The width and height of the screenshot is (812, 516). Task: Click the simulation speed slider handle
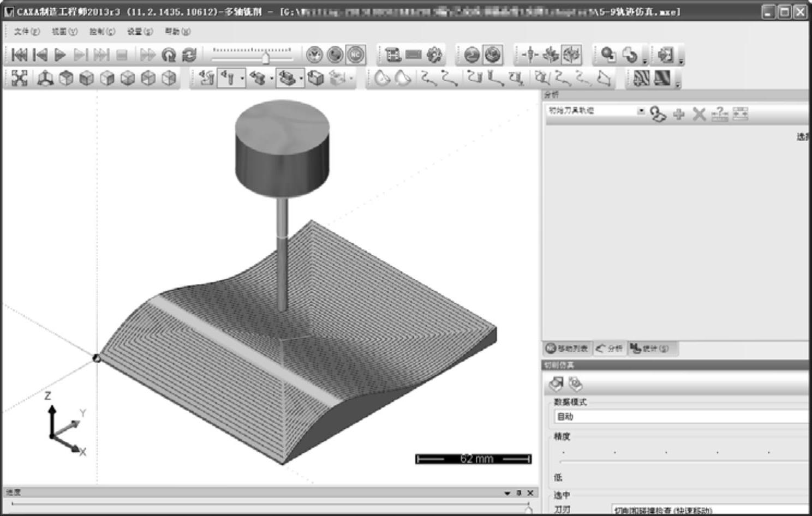pyautogui.click(x=266, y=57)
